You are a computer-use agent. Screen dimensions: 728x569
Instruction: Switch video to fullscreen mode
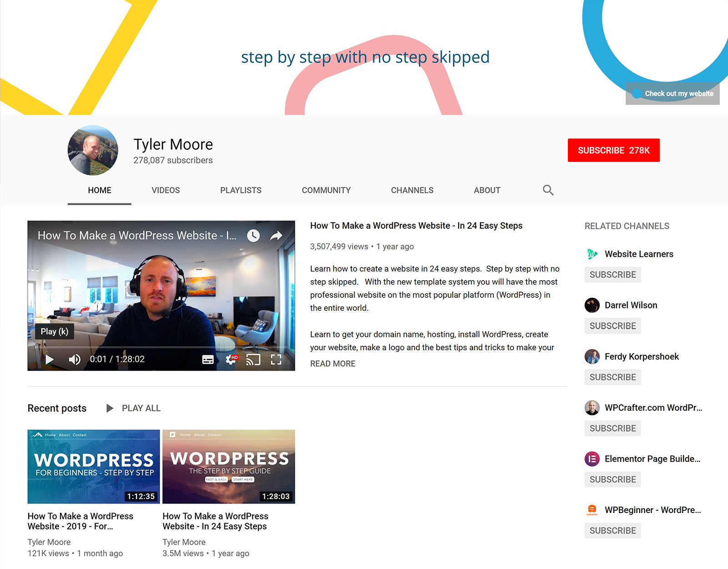point(276,360)
